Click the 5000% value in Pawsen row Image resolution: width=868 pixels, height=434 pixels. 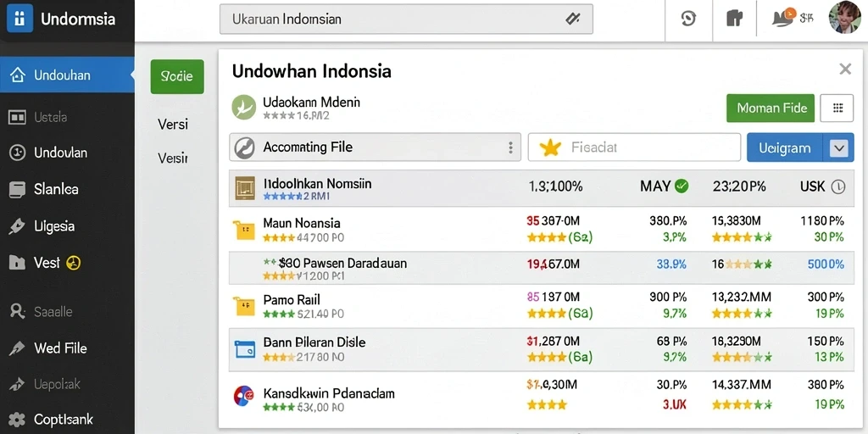pos(826,264)
